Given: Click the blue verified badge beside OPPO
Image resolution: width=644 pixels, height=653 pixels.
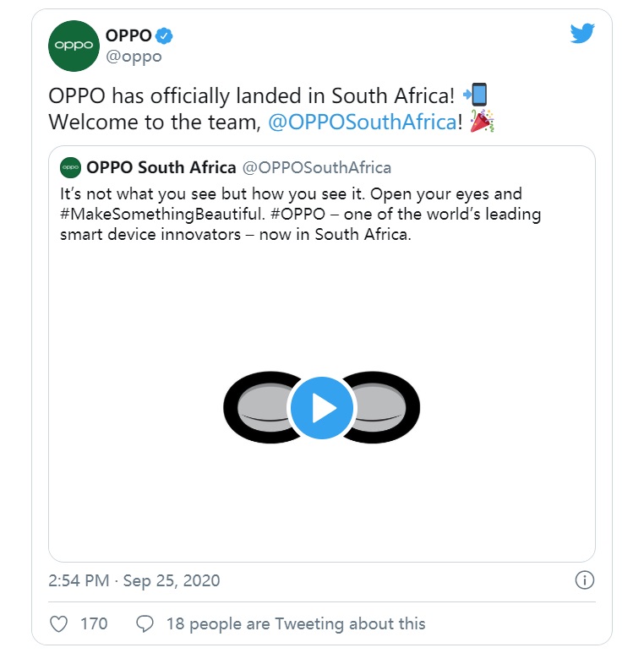Looking at the screenshot, I should (166, 35).
